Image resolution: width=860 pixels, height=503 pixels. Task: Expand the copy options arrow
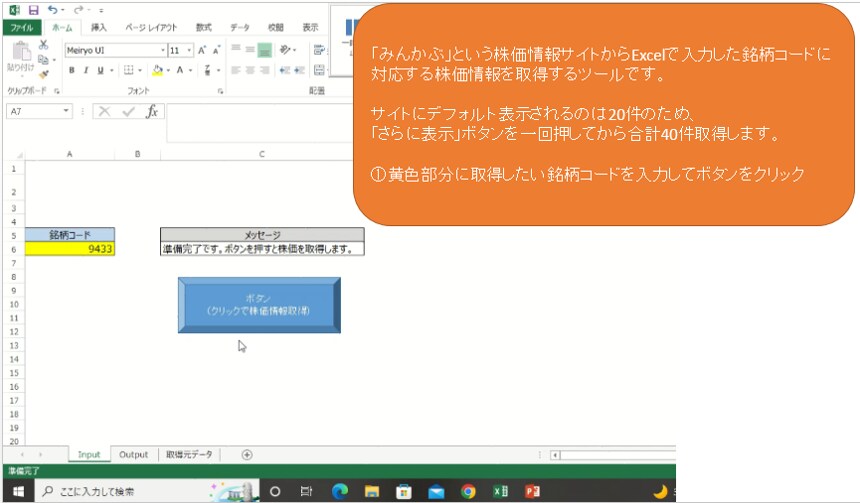point(54,60)
